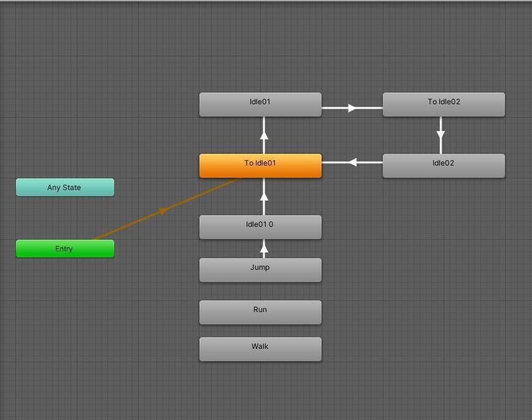Select the Idle01 state node
Image resolution: width=532 pixels, height=420 pixels.
(260, 103)
